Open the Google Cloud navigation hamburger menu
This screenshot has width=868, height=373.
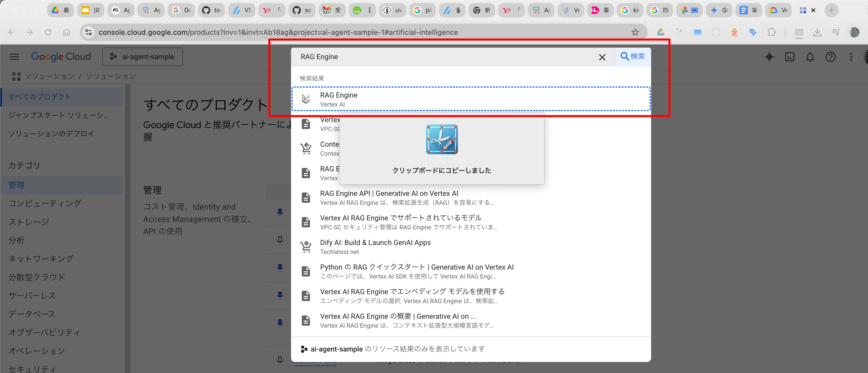pyautogui.click(x=14, y=57)
